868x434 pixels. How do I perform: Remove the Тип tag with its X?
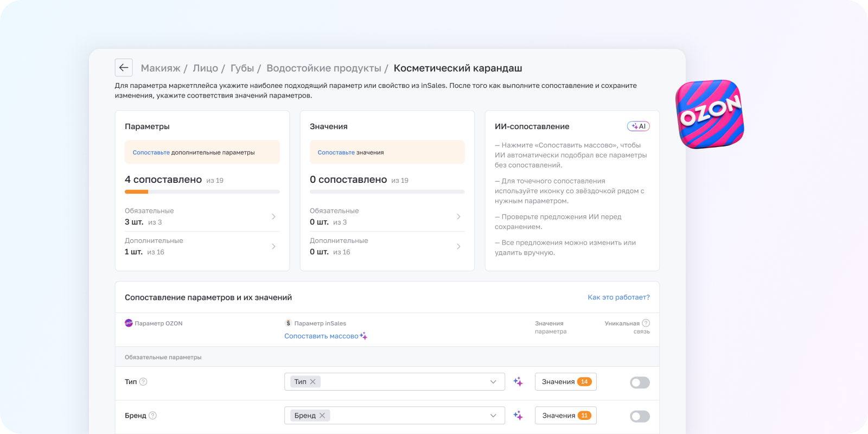(x=313, y=382)
